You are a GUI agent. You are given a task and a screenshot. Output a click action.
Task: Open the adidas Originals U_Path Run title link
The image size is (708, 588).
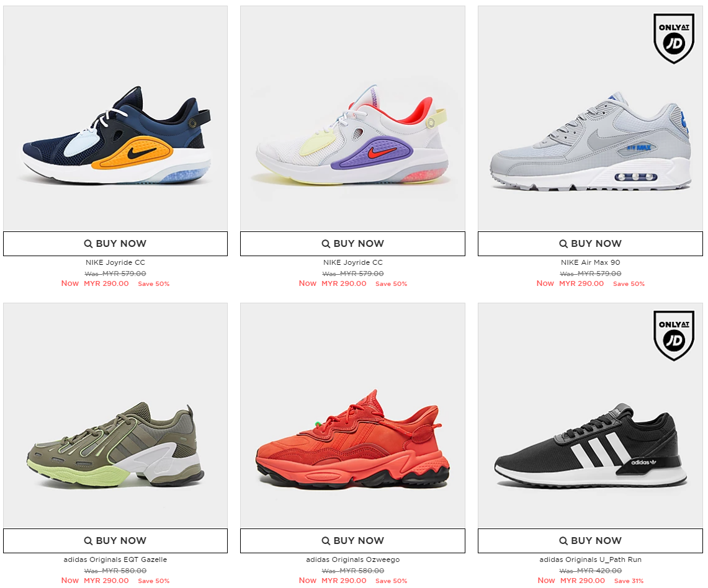[590, 559]
